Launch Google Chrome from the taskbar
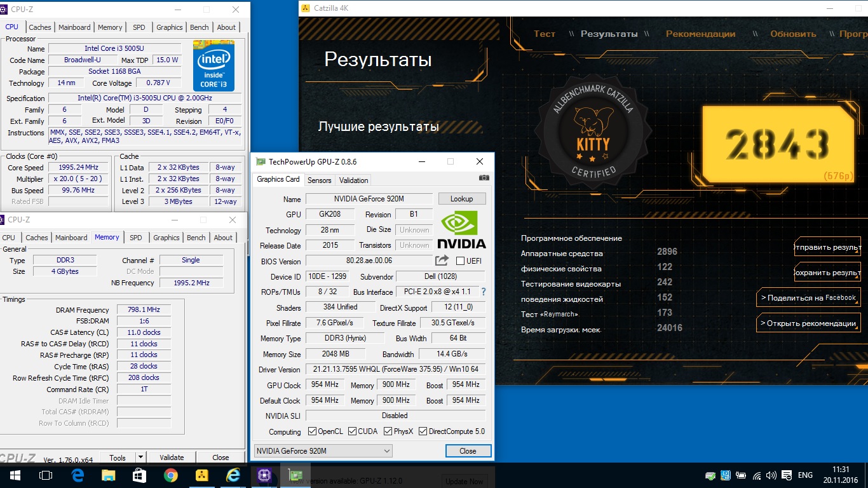The width and height of the screenshot is (868, 488). click(x=170, y=475)
